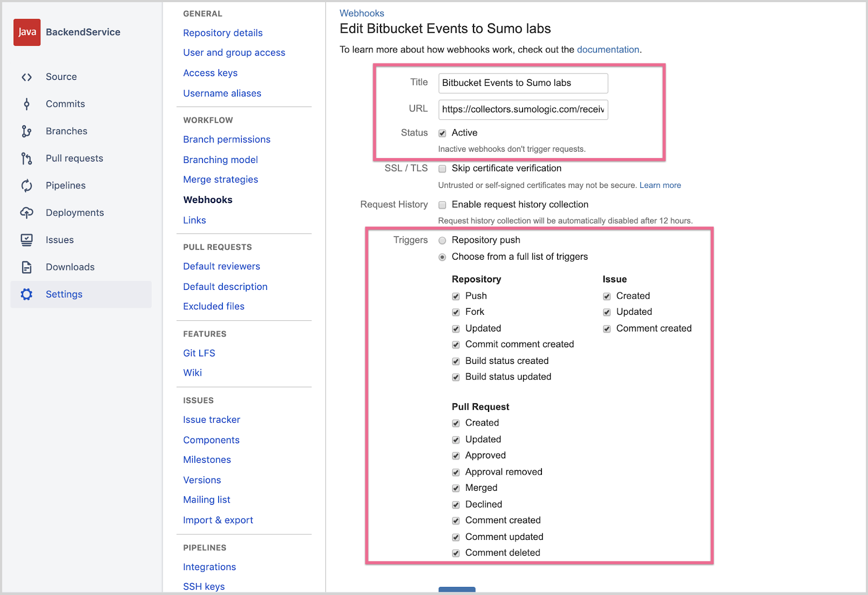This screenshot has width=868, height=595.
Task: Select the Deployments cloud icon
Action: (26, 212)
